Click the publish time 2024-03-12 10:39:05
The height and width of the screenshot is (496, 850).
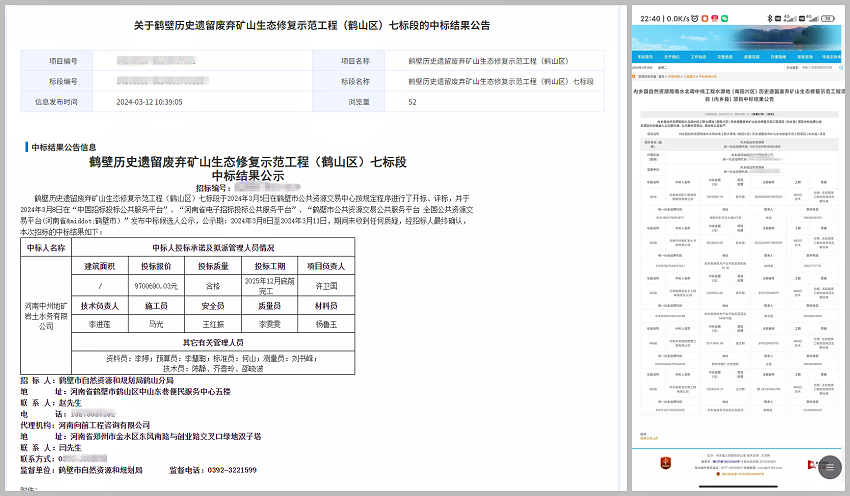tap(149, 102)
